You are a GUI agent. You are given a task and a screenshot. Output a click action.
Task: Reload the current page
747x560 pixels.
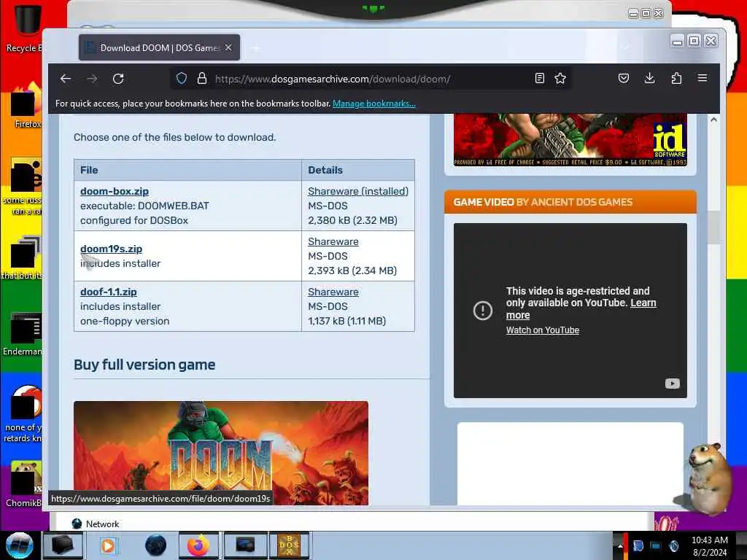point(118,79)
